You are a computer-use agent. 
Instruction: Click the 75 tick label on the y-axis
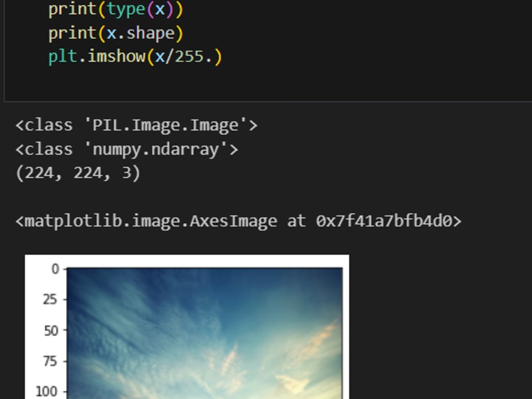(50, 361)
